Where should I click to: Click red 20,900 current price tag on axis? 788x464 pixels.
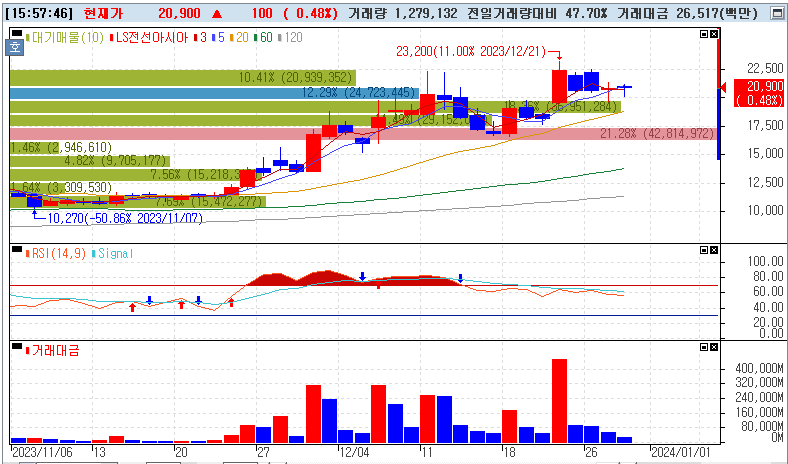click(x=758, y=93)
